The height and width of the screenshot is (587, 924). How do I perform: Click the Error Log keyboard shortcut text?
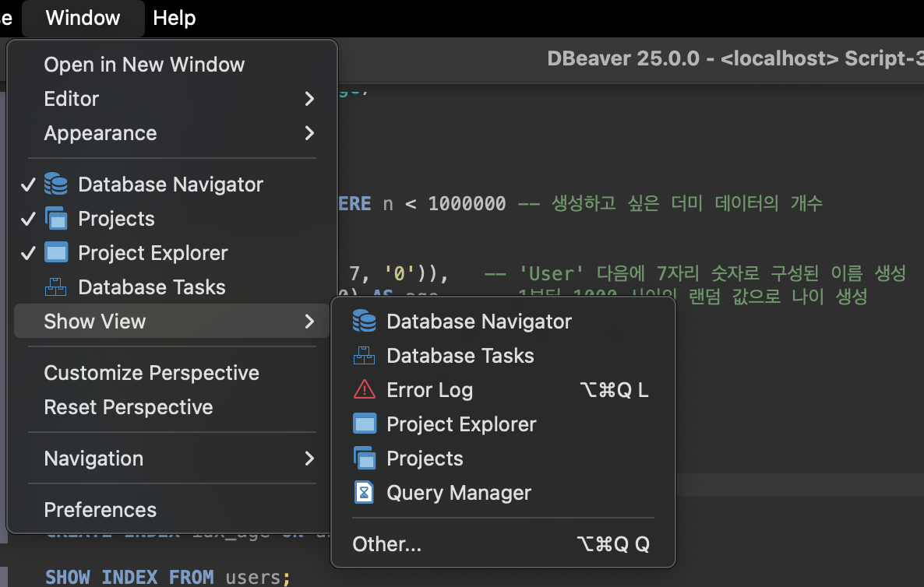coord(614,389)
